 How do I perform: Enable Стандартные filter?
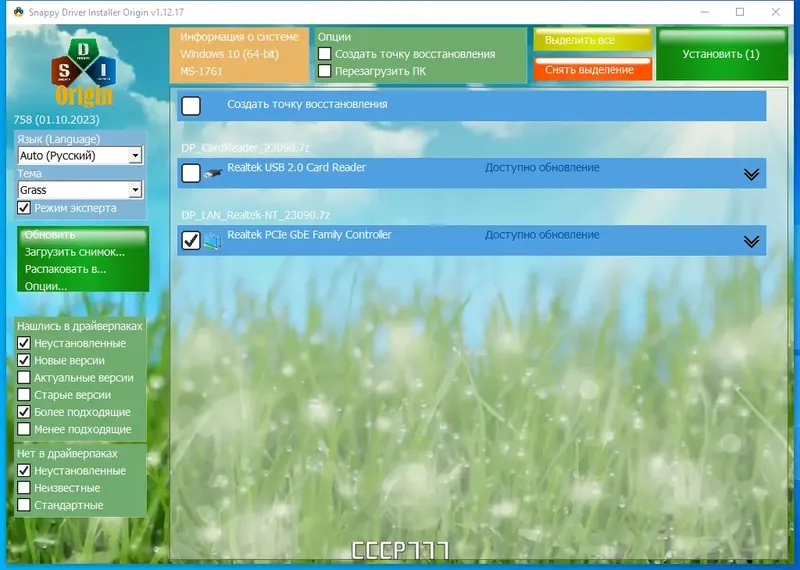[x=24, y=505]
